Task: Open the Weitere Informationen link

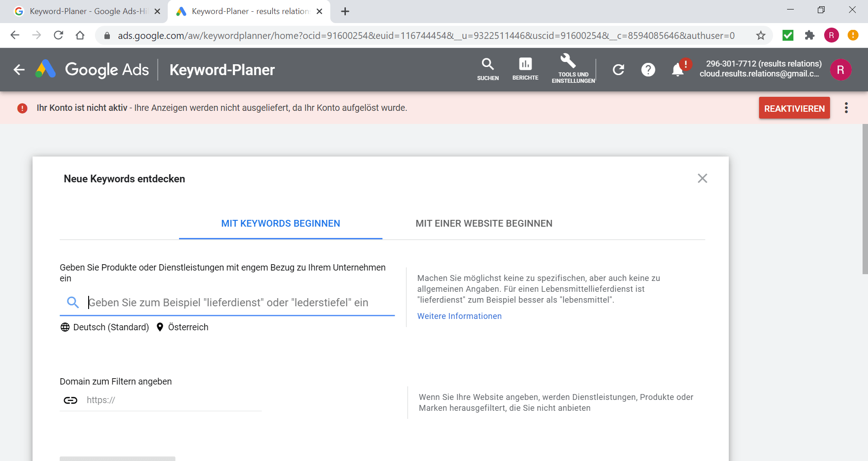Action: [x=459, y=316]
